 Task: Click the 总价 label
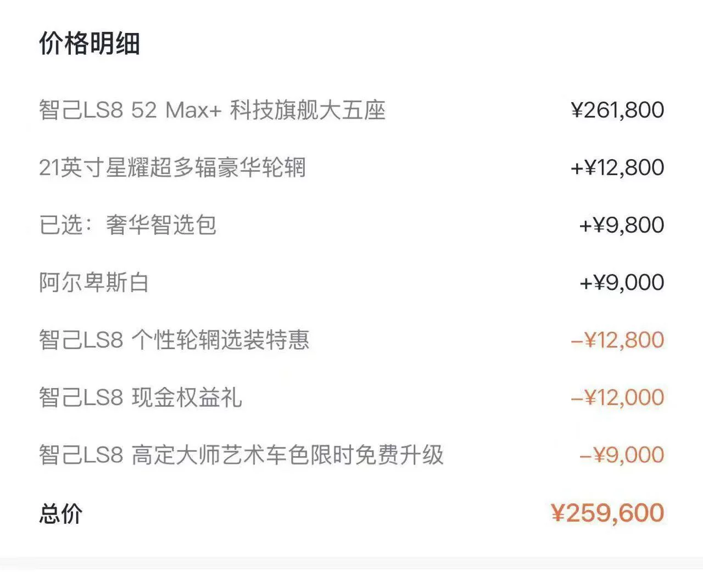pyautogui.click(x=60, y=514)
